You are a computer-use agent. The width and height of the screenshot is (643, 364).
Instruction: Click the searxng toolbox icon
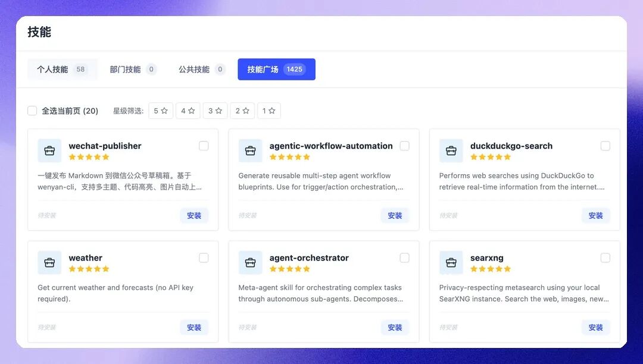[x=451, y=262]
